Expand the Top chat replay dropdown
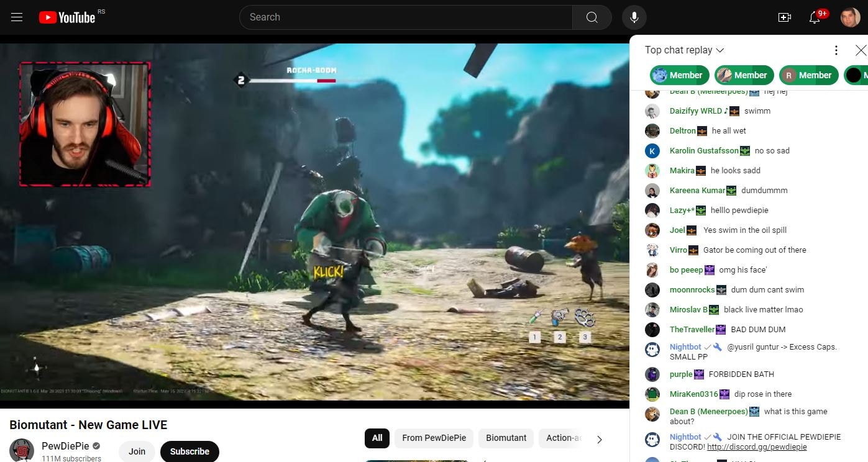Image resolution: width=868 pixels, height=462 pixels. pos(685,50)
